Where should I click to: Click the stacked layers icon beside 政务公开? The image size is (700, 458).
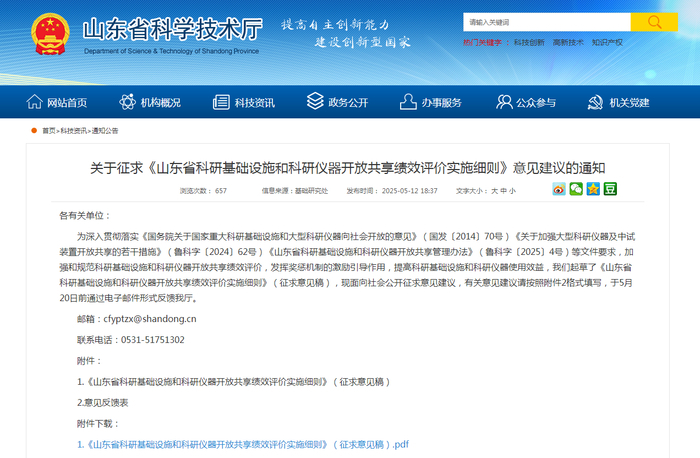(x=315, y=101)
